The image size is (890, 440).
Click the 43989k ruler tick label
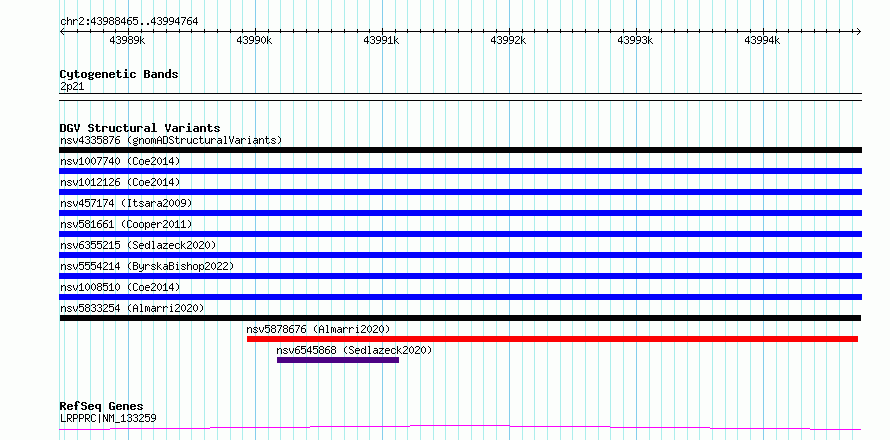pos(128,40)
